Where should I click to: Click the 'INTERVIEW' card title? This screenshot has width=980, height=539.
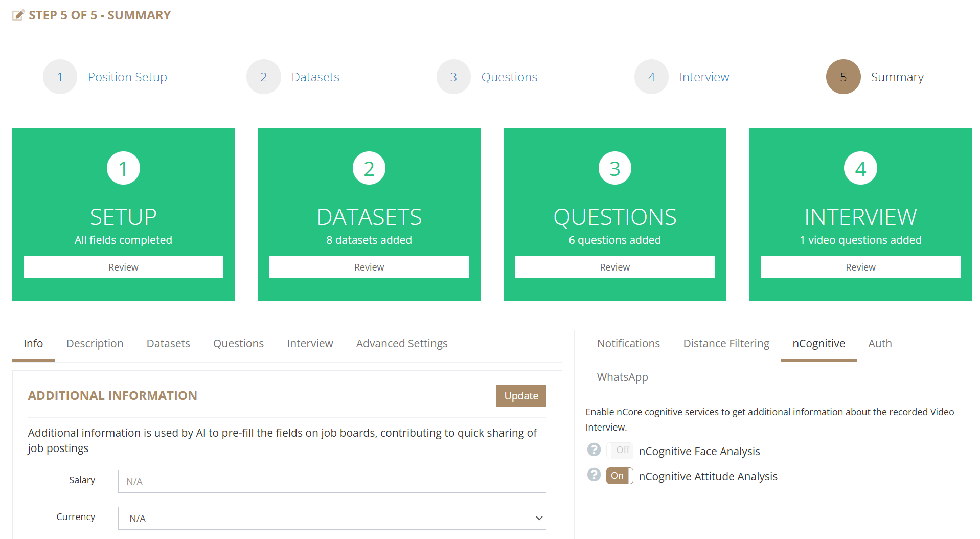pos(860,217)
